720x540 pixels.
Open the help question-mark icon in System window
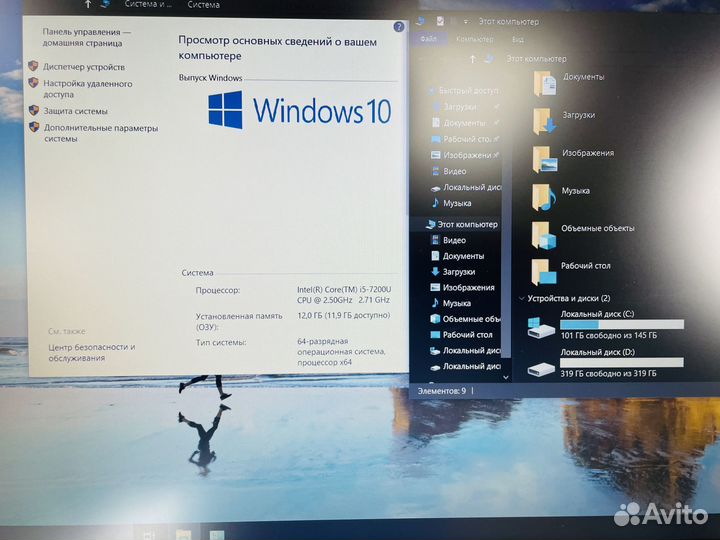(x=399, y=27)
